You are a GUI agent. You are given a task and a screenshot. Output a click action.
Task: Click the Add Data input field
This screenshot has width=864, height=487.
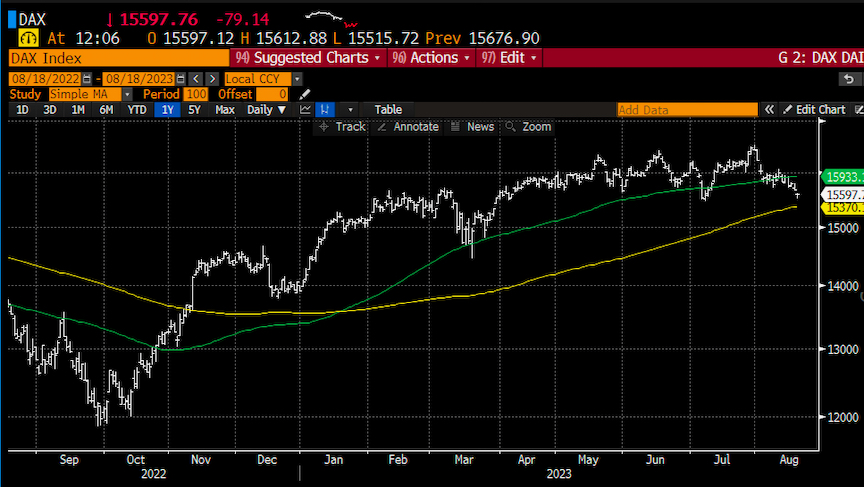687,110
